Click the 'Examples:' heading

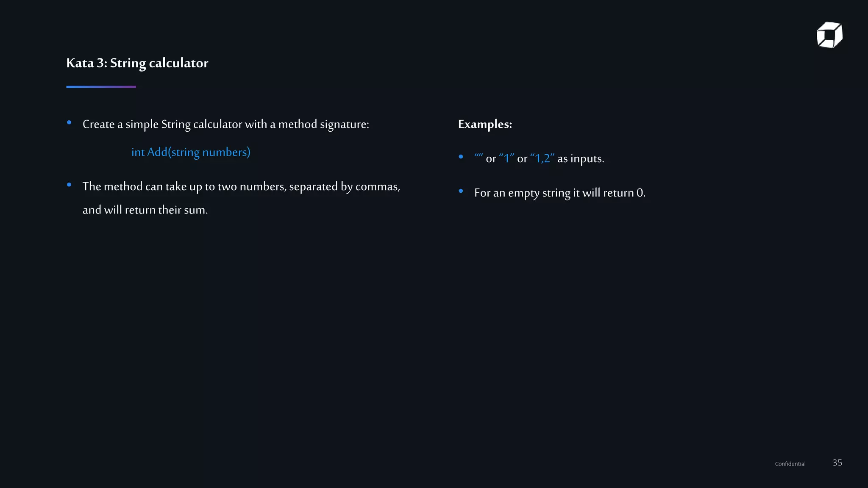tap(485, 124)
